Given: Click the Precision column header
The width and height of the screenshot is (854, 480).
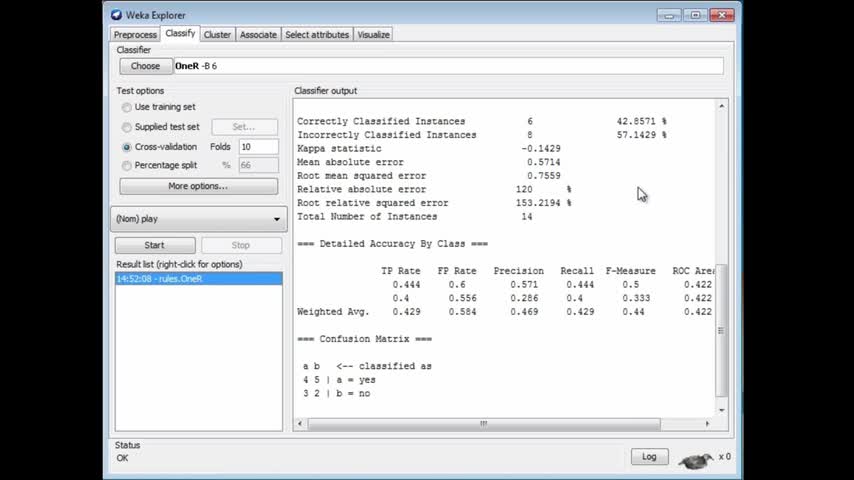Looking at the screenshot, I should coord(518,271).
